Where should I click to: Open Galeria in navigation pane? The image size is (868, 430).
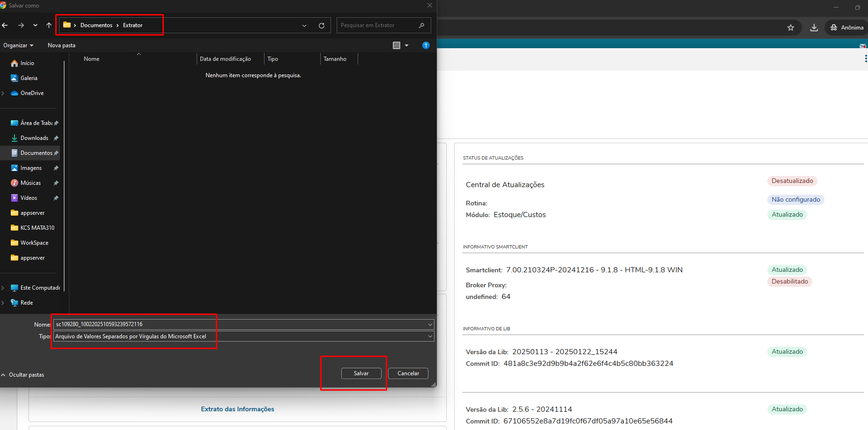29,78
